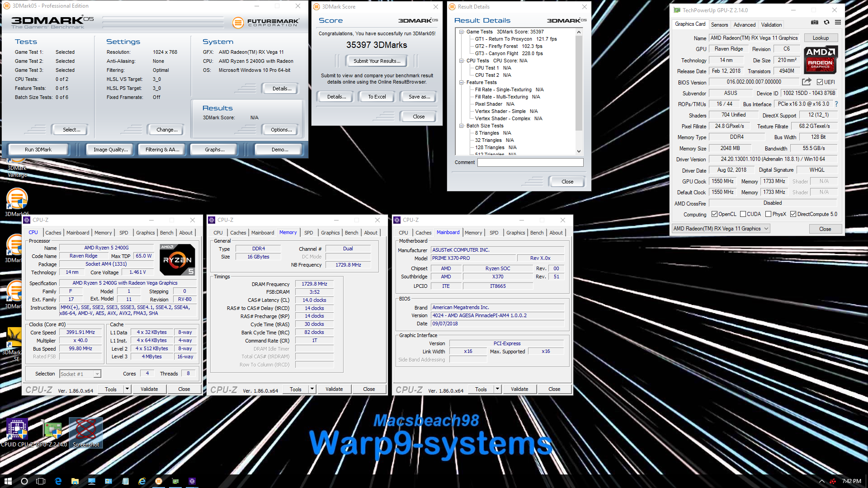868x488 pixels.
Task: Switch to Advanced tab in GPU-Z
Action: coord(744,25)
